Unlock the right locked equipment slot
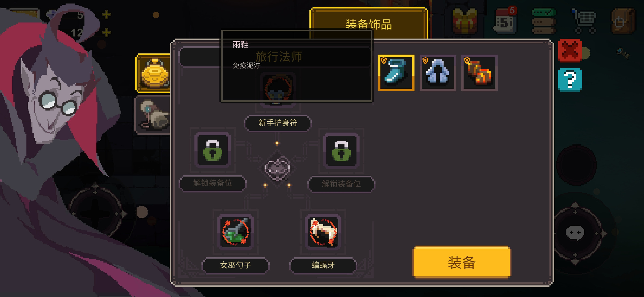Viewport: 644px width, 297px height. click(341, 150)
